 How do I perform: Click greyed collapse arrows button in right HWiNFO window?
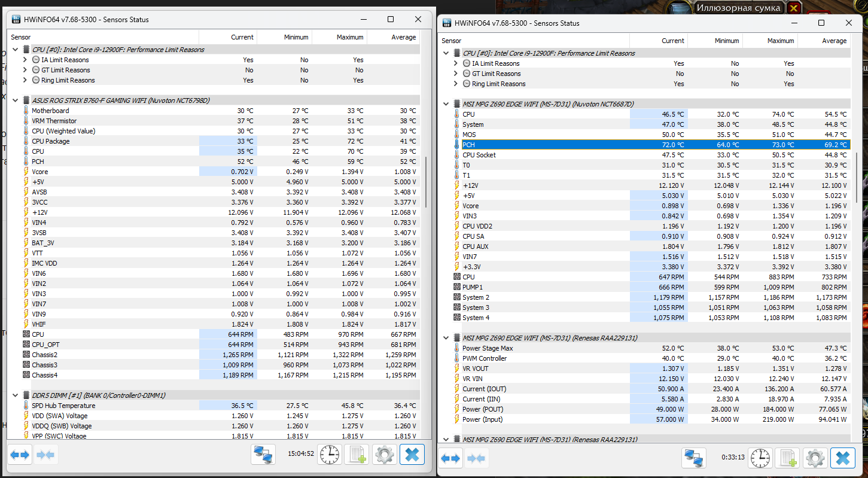click(476, 458)
